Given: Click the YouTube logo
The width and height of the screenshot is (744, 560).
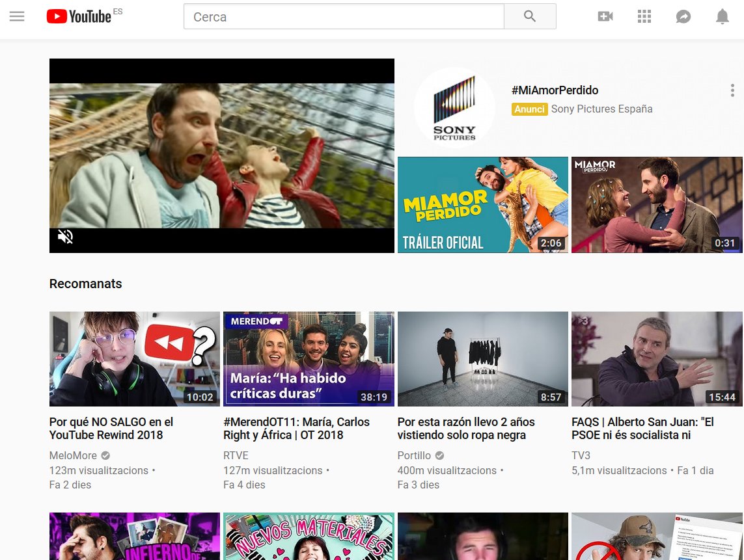Looking at the screenshot, I should (79, 17).
